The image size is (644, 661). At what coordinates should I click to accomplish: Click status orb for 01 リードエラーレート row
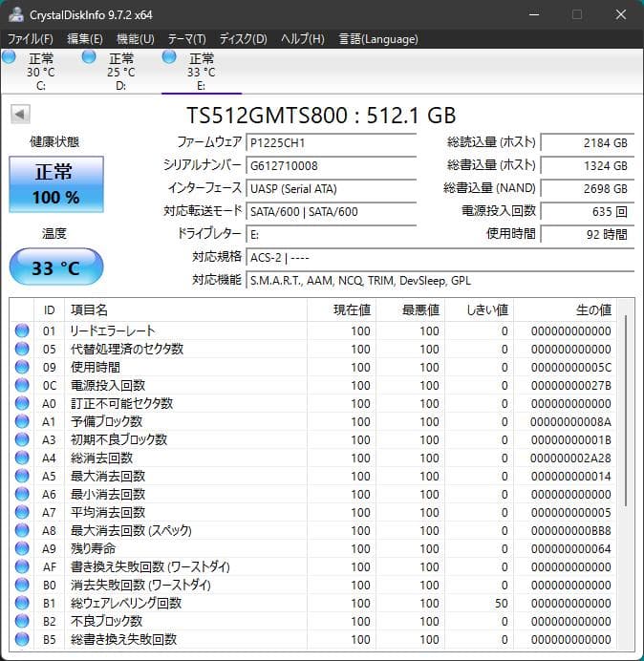click(22, 330)
